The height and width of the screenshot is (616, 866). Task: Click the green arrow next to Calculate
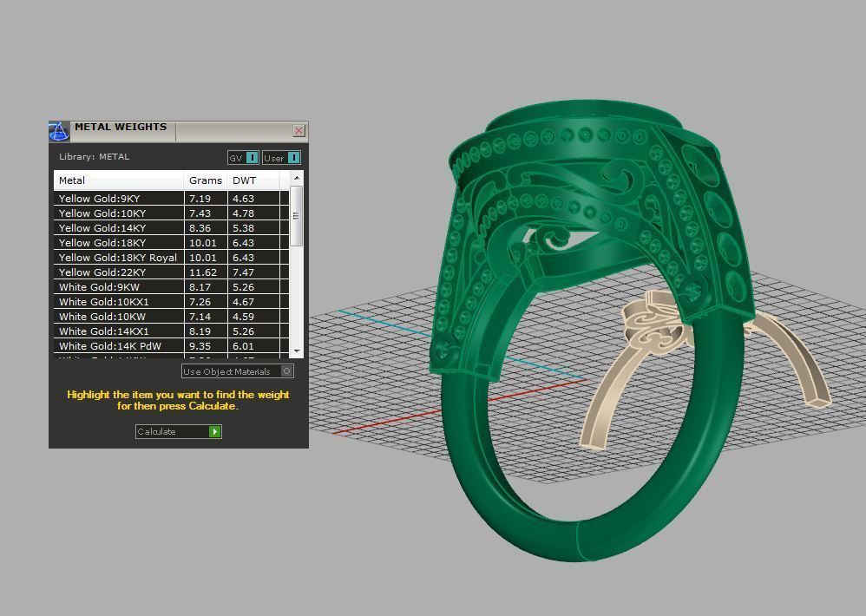coord(215,432)
